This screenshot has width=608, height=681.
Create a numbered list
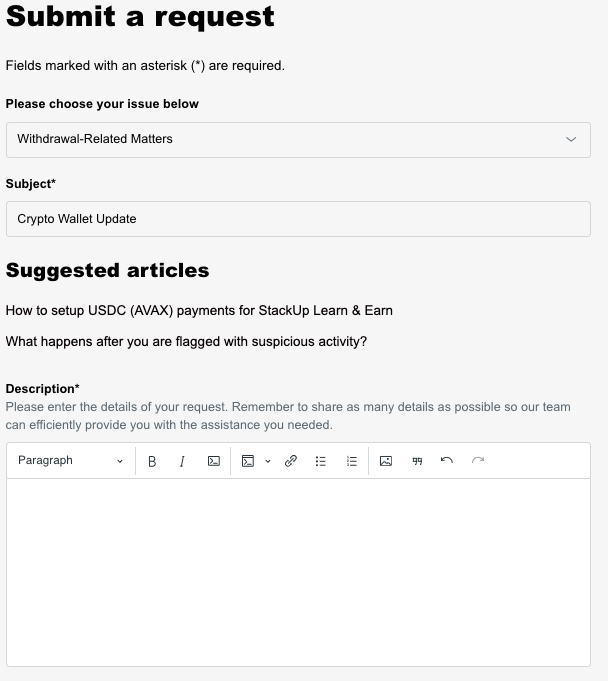(x=351, y=461)
